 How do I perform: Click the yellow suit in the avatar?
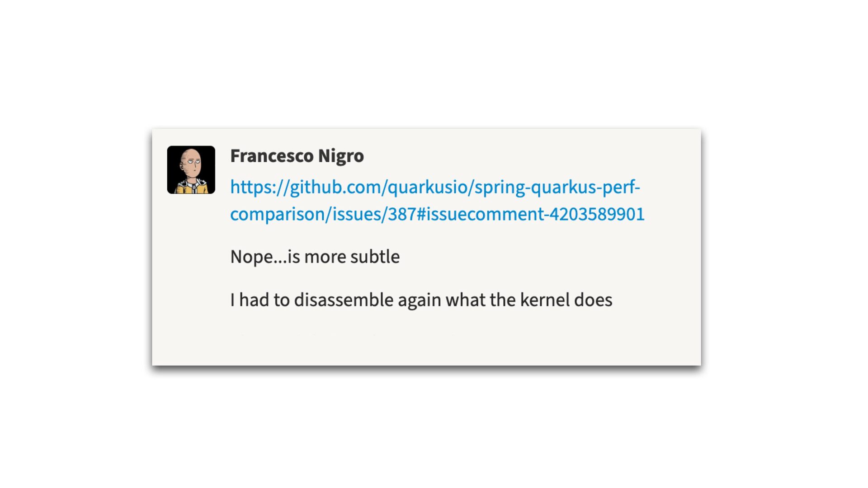tap(191, 186)
